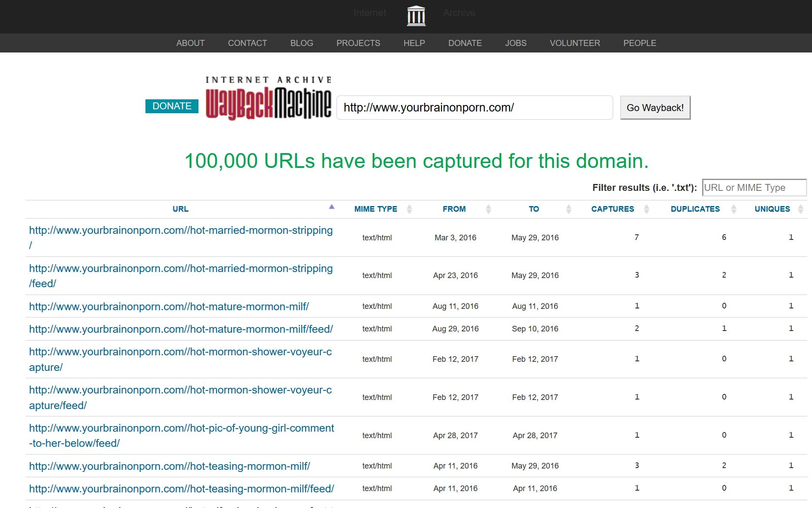
Task: Select the HELP menu item
Action: coord(414,43)
